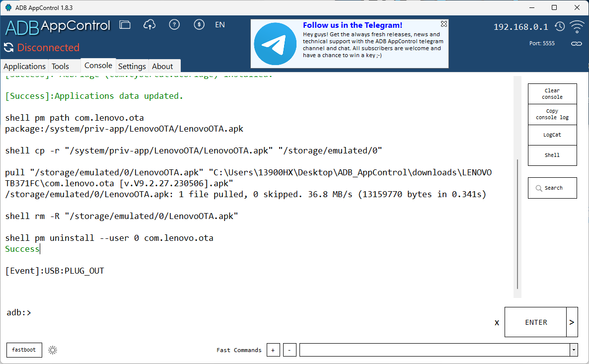589x364 pixels.
Task: Click the console vertical scrollbar
Action: [517, 224]
